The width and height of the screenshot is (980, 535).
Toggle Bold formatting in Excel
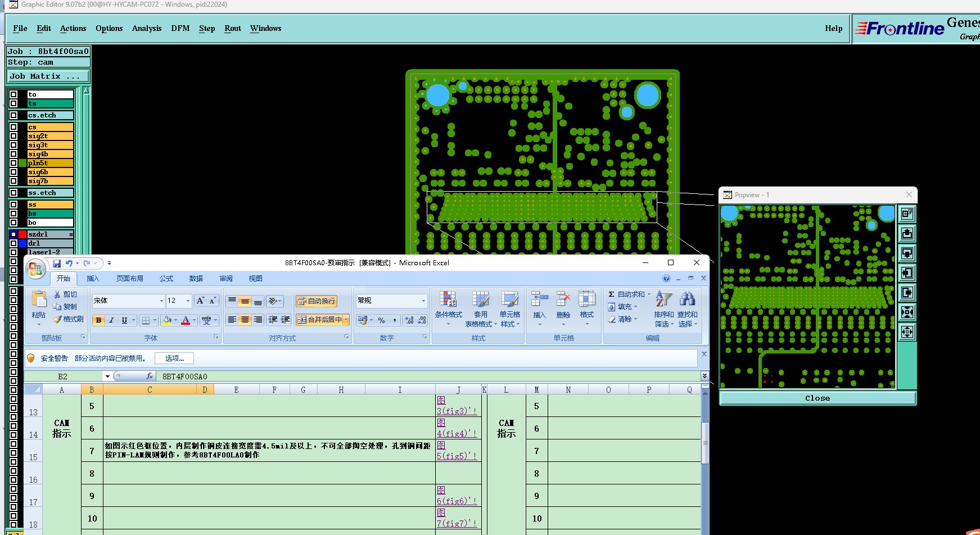coord(99,320)
